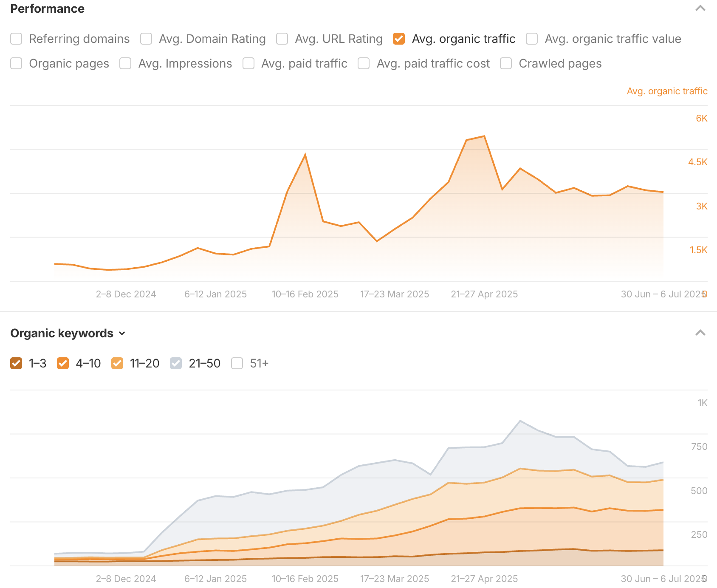
Task: Disable the 1-3 keyword position filter
Action: point(16,363)
